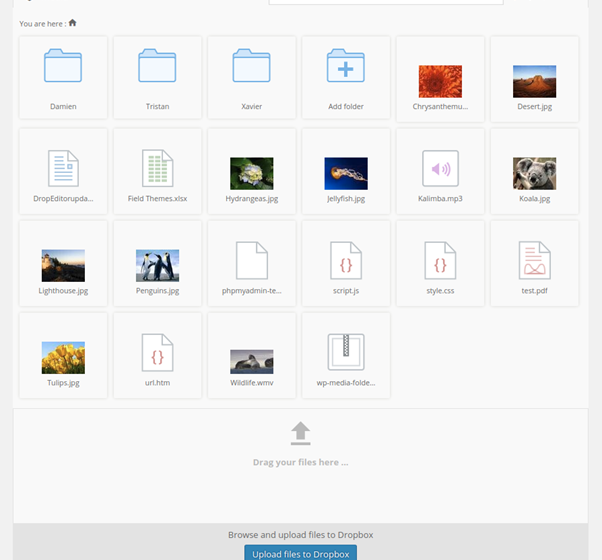The image size is (602, 560).
Task: Click the Desert.jpg file name
Action: click(534, 107)
